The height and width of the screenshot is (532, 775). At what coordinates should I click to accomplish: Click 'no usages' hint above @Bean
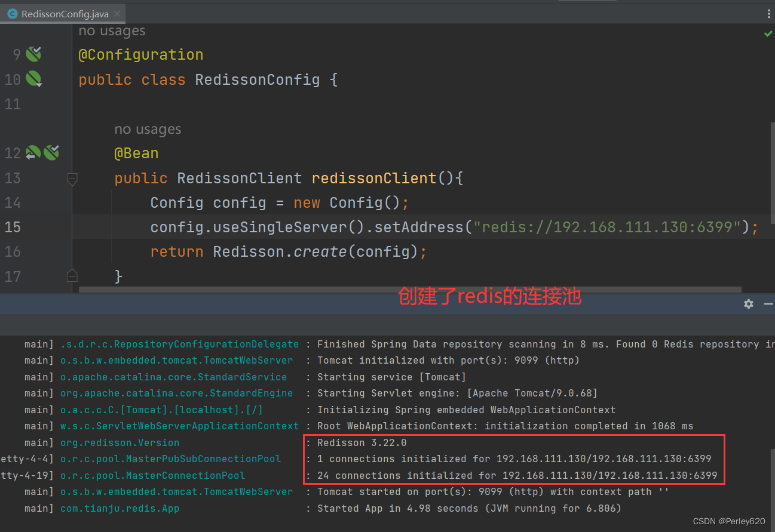coord(148,130)
